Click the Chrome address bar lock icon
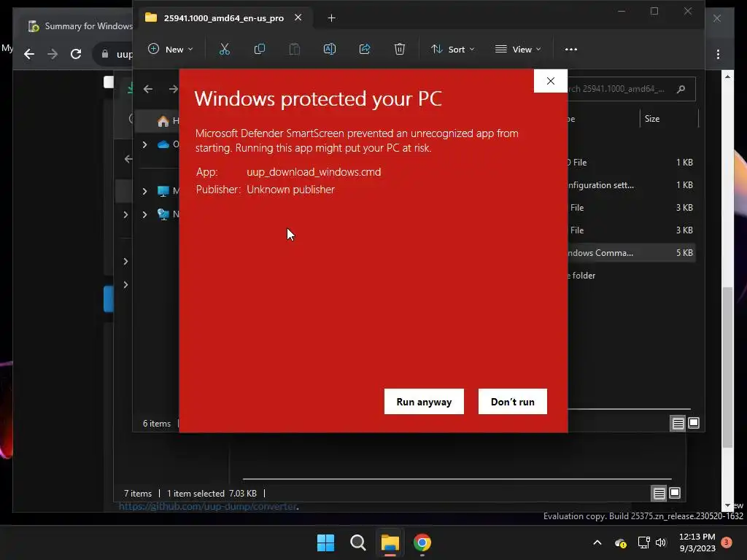The image size is (747, 560). 105,54
